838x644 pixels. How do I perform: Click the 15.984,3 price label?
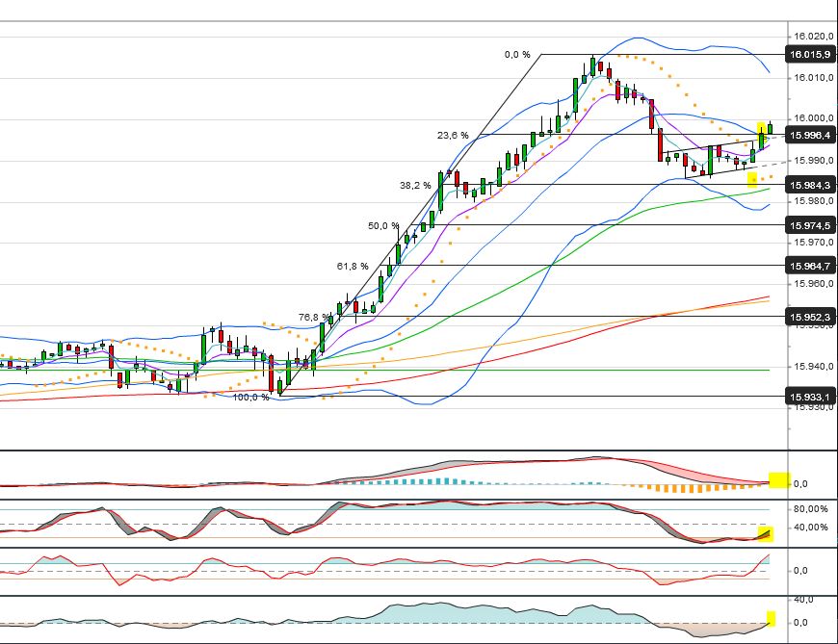[x=810, y=185]
